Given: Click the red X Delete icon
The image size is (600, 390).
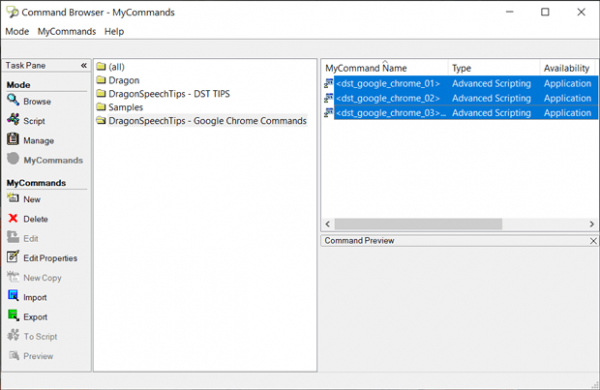Looking at the screenshot, I should point(13,218).
